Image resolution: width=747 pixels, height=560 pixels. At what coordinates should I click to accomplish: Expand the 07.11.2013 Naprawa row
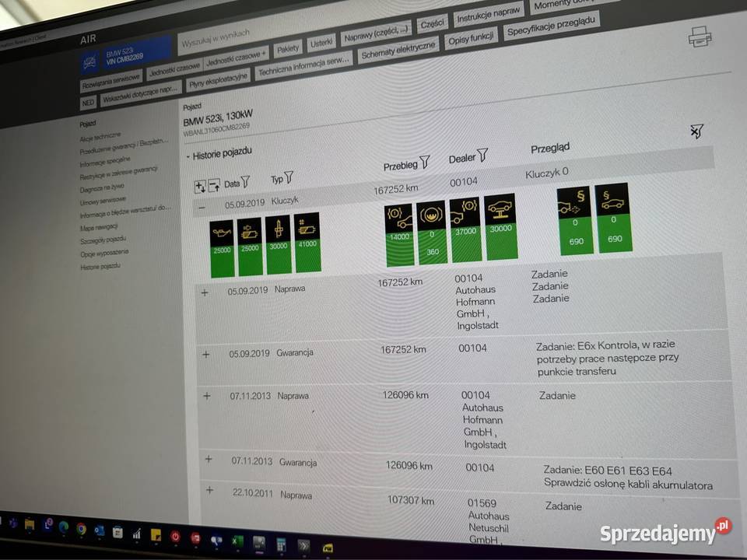pos(207,396)
